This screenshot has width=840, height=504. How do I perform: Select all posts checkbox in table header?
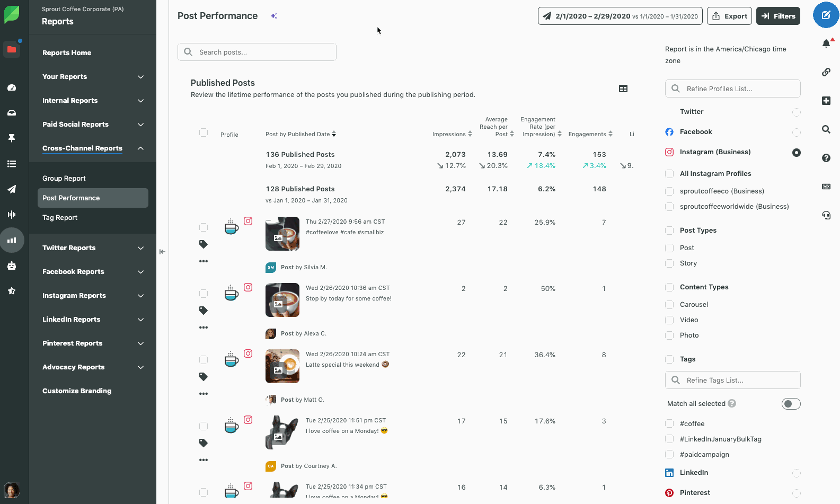coord(204,132)
